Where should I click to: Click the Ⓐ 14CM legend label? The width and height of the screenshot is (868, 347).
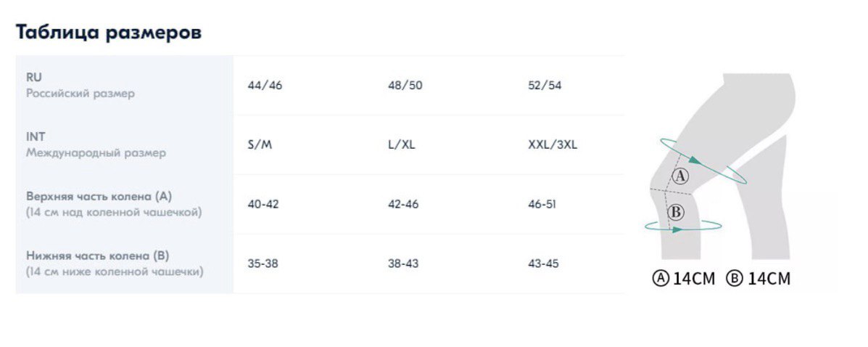[x=685, y=278]
